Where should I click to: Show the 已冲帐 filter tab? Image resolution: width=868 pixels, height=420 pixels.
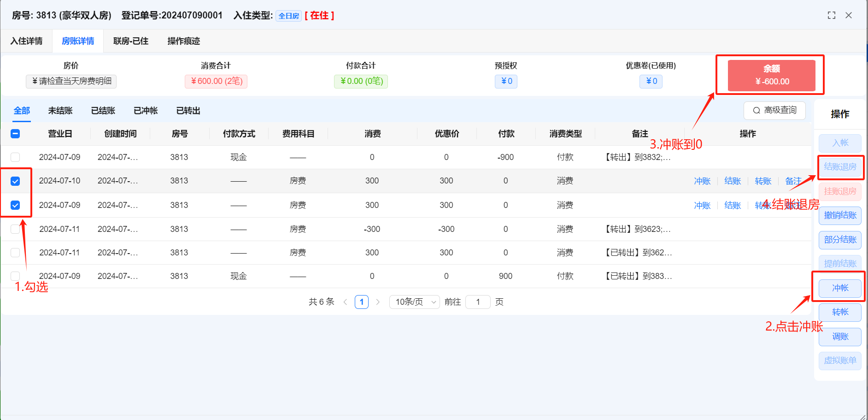(x=146, y=111)
